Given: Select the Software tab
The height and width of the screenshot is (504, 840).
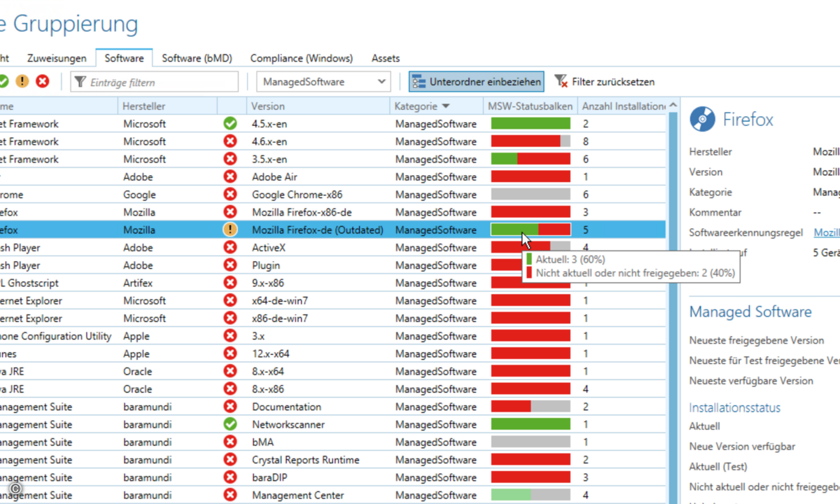Looking at the screenshot, I should 125,58.
